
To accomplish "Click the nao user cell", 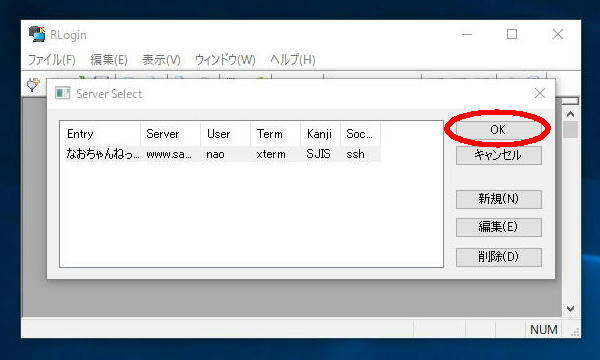I will (215, 154).
